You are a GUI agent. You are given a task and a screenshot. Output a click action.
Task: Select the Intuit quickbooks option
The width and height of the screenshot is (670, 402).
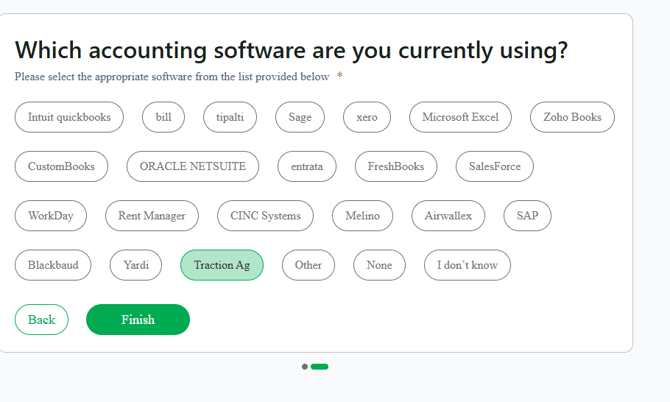coord(69,117)
